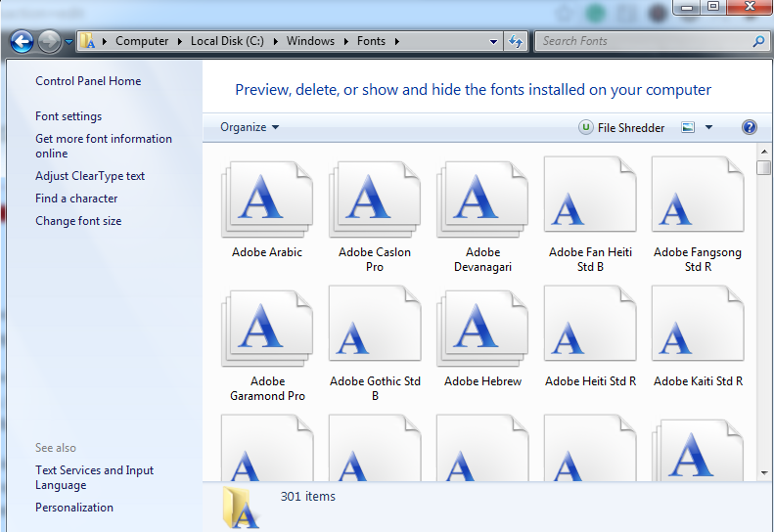Open the view options dropdown arrow
Screen dimensions: 774x532
point(708,127)
